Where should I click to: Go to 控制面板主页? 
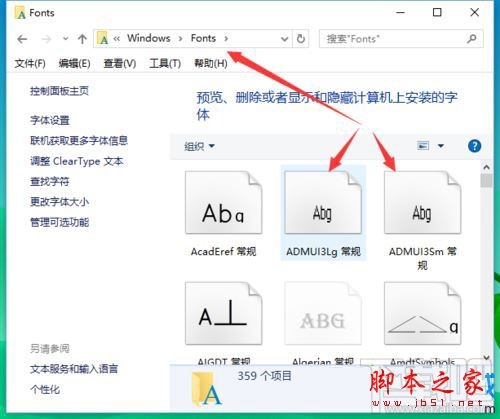[59, 91]
